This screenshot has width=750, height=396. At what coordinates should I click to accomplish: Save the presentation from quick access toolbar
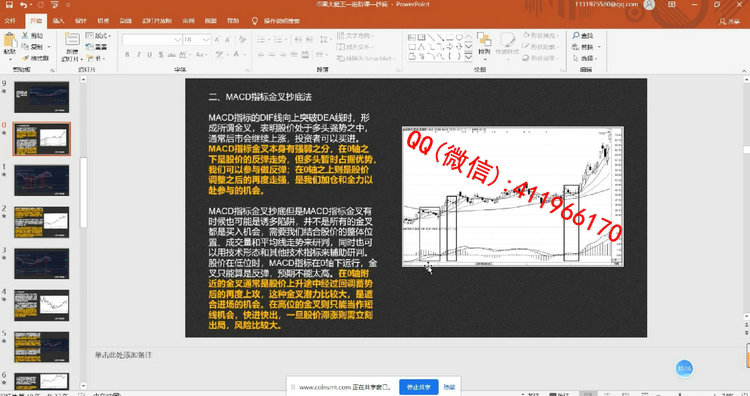(9, 5)
